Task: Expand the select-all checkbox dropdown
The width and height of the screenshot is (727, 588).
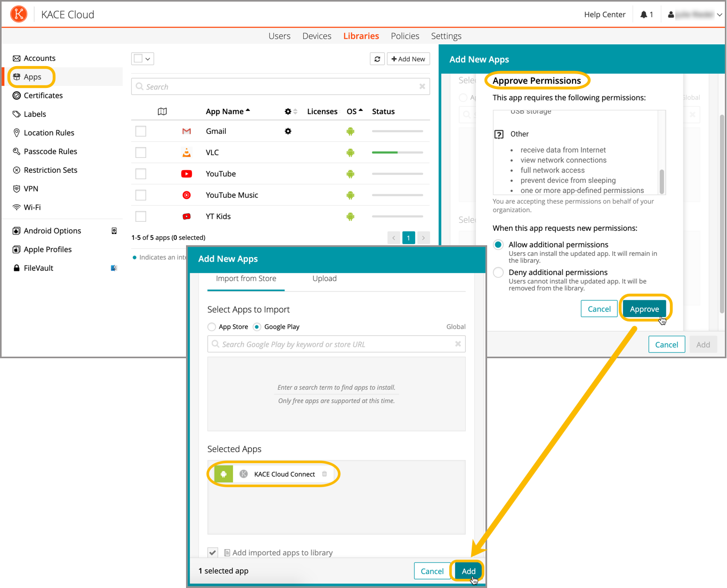Action: coord(148,59)
